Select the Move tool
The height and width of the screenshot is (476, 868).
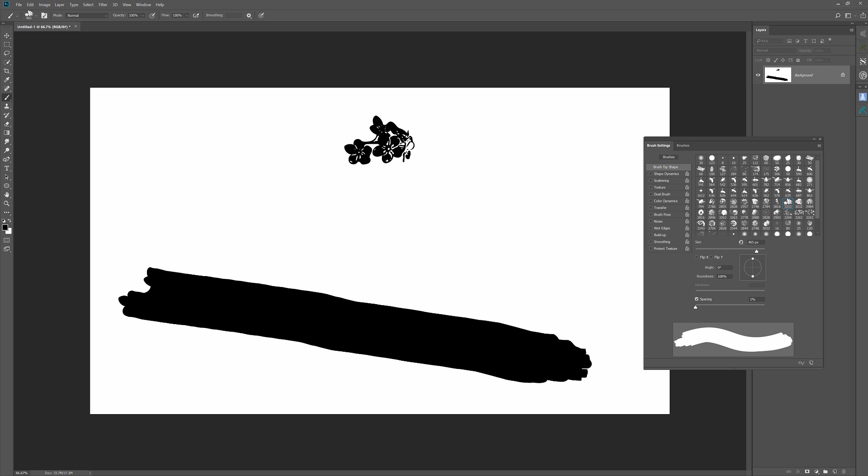point(7,36)
